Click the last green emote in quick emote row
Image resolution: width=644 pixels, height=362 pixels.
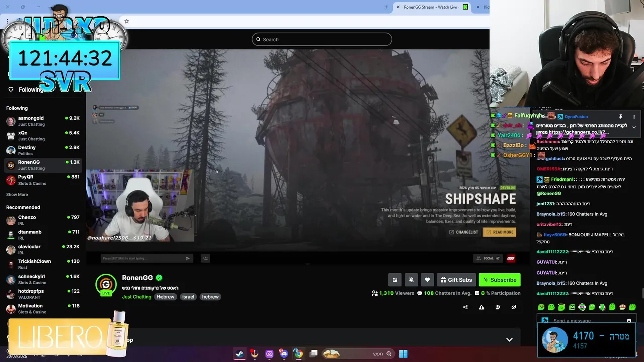632,307
